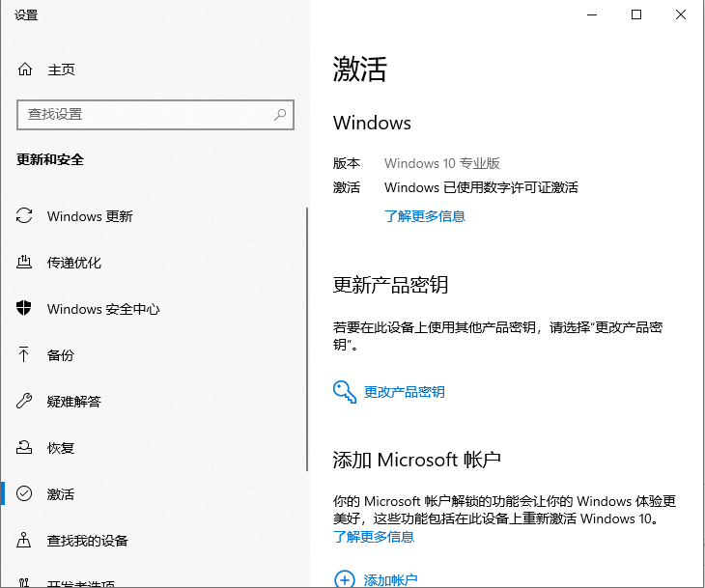Click the 疑难解答 wrench icon
The height and width of the screenshot is (588, 705).
[25, 402]
